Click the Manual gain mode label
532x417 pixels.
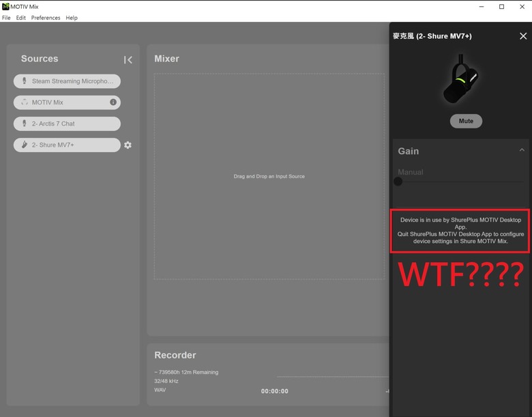click(410, 172)
